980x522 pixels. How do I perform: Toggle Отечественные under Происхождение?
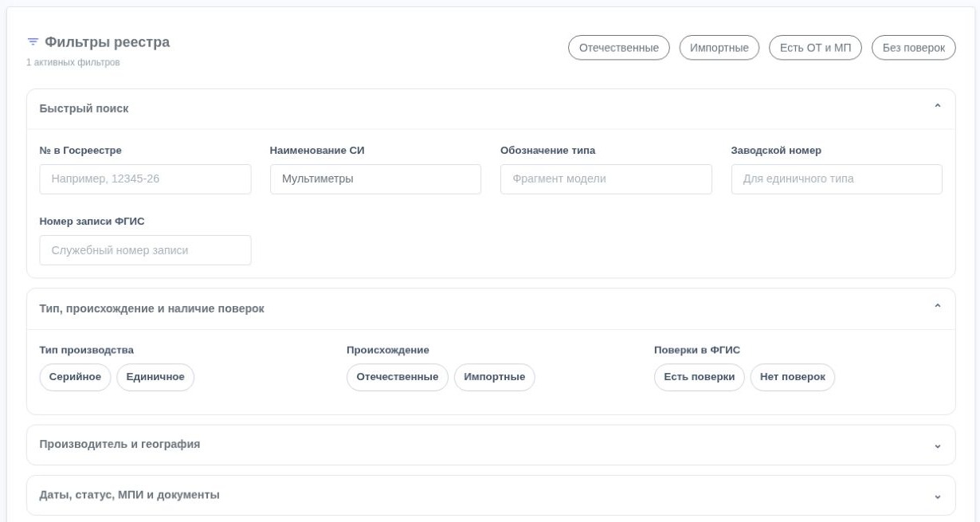coord(397,377)
